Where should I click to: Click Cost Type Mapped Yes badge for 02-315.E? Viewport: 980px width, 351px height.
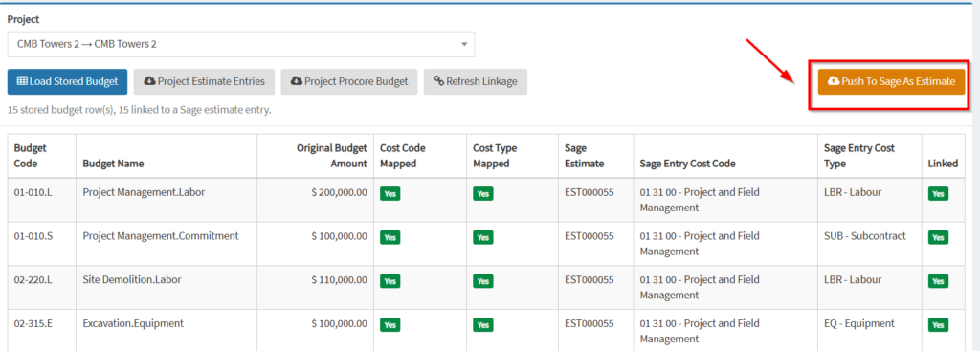(x=483, y=325)
